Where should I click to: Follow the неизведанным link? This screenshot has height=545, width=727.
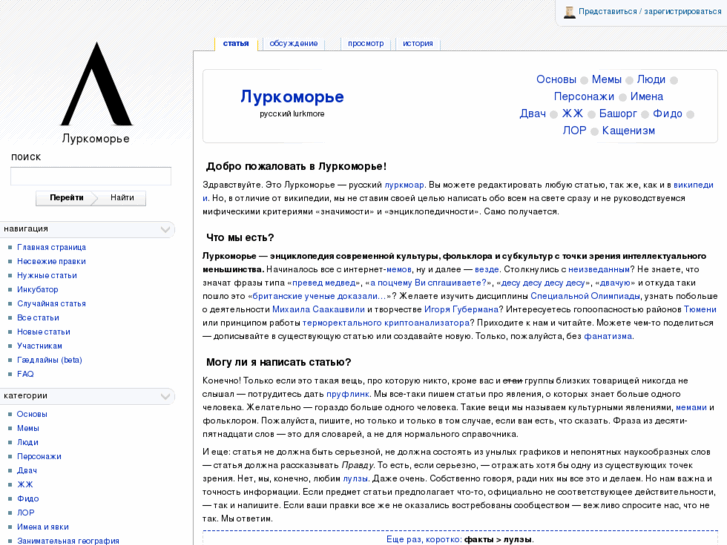click(x=599, y=269)
